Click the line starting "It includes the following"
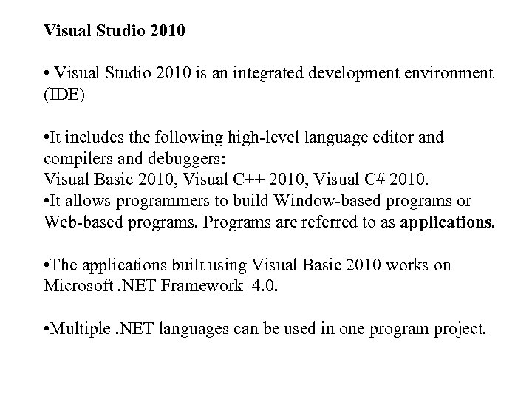 click(x=244, y=137)
